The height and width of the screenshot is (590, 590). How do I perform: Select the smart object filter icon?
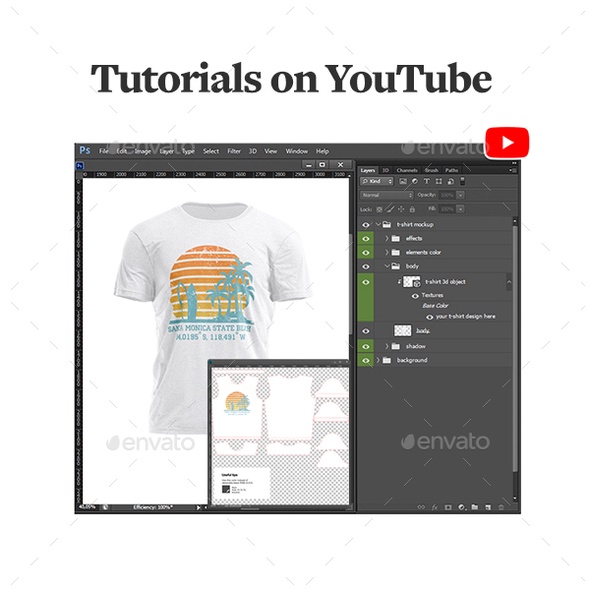click(450, 181)
